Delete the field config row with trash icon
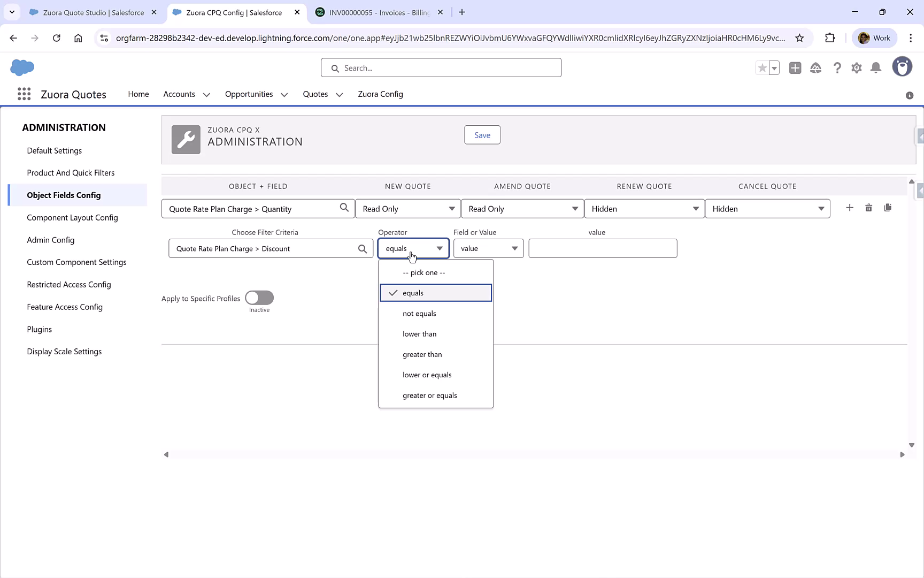 (x=868, y=208)
